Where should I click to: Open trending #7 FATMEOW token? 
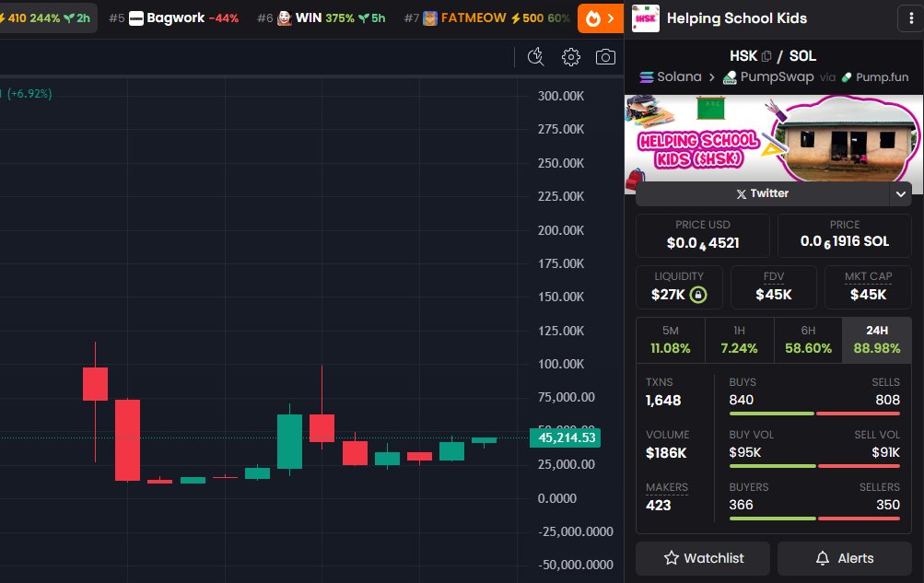point(486,18)
